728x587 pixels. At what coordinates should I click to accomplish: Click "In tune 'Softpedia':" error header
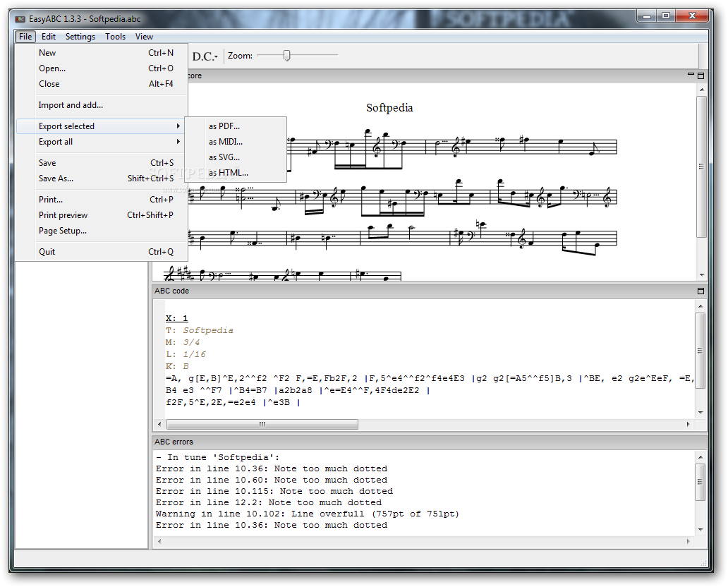[217, 457]
